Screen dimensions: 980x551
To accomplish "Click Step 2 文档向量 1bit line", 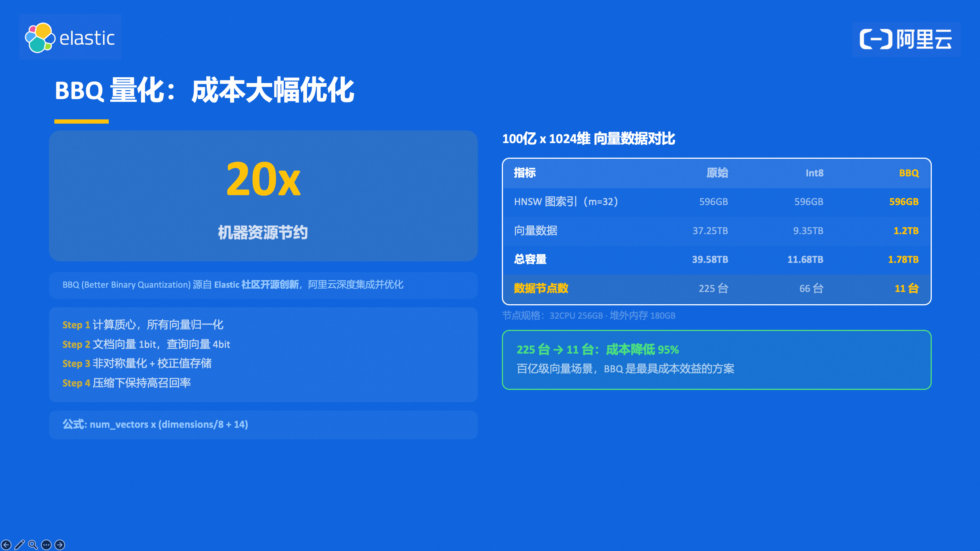I will (x=146, y=344).
